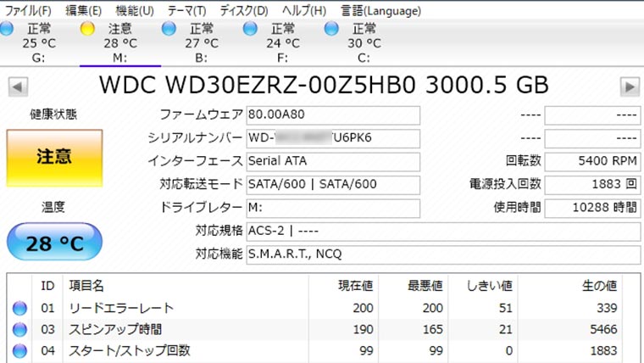The height and width of the screenshot is (363, 644).
Task: Click the yellow 注意 health status button
Action: click(x=54, y=158)
